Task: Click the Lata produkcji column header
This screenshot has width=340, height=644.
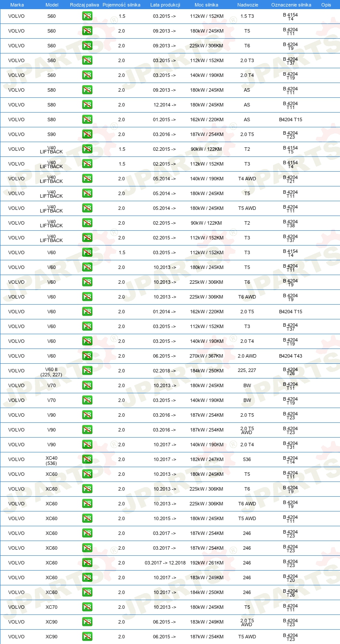Action: click(165, 5)
